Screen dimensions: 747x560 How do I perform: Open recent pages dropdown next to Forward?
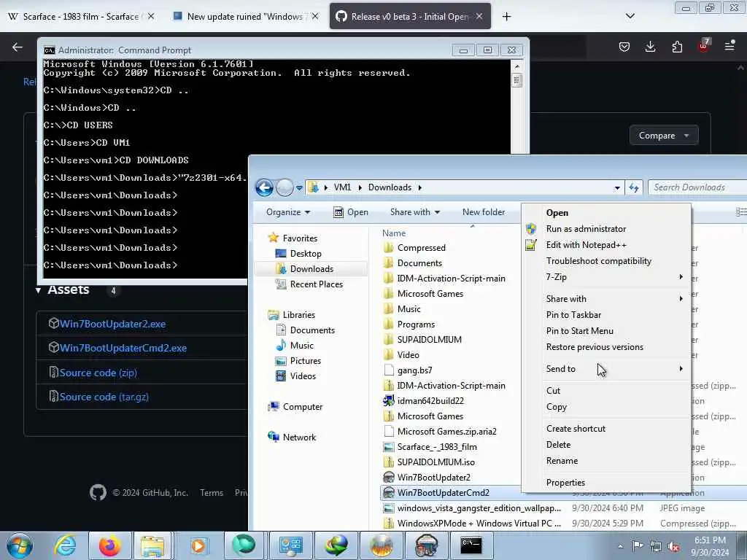[299, 188]
